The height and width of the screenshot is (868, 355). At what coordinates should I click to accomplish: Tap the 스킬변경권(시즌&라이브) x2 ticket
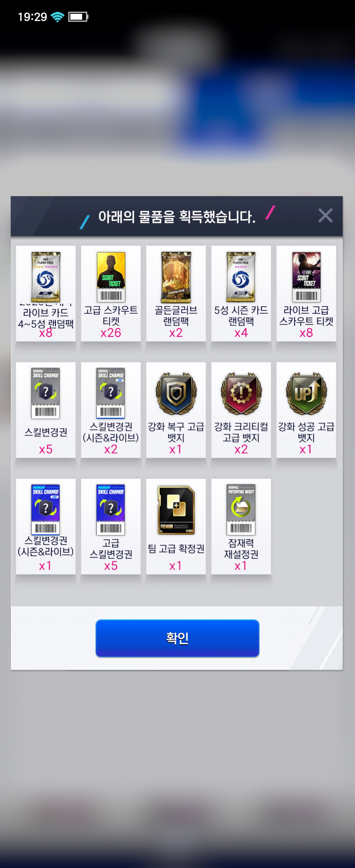111,393
